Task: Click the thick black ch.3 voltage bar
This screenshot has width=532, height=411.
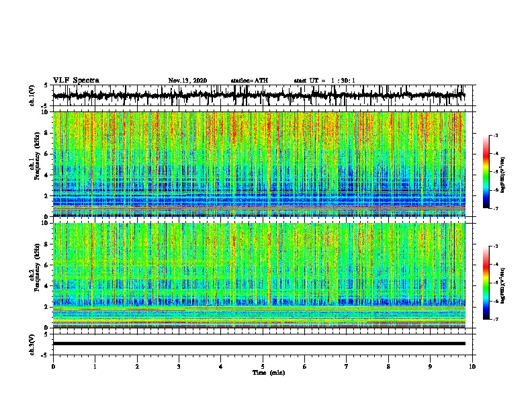Action: point(259,344)
